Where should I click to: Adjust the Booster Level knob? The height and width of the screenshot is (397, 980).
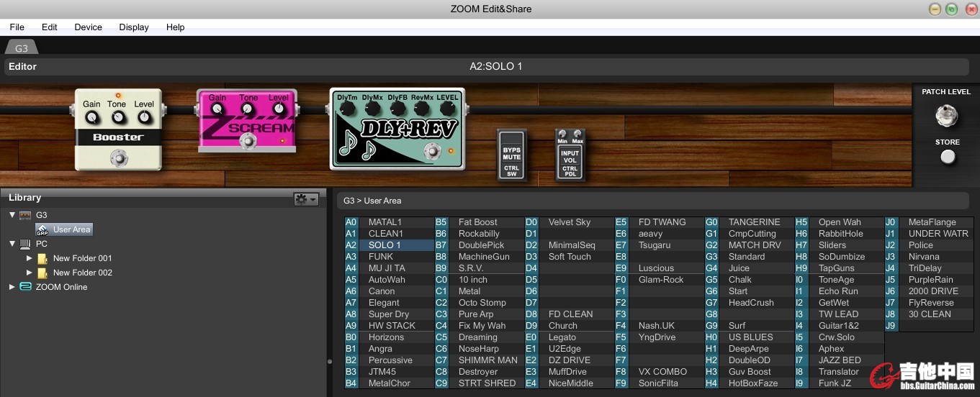(144, 117)
